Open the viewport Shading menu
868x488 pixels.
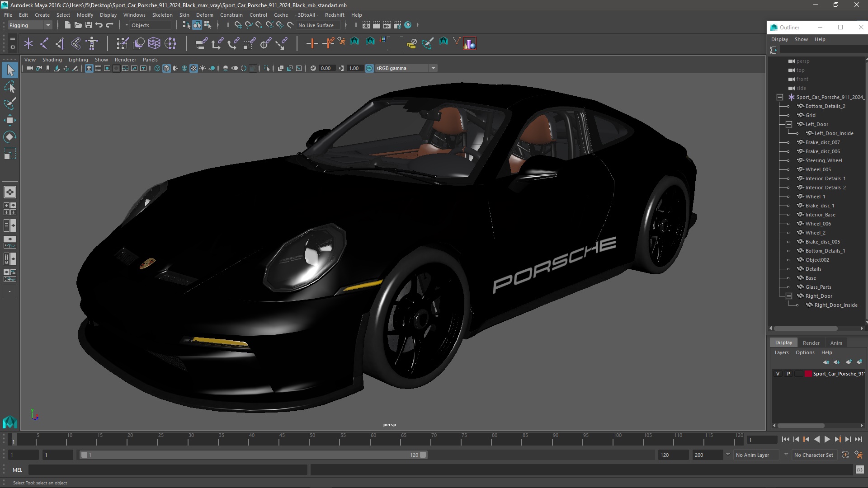[x=52, y=60]
